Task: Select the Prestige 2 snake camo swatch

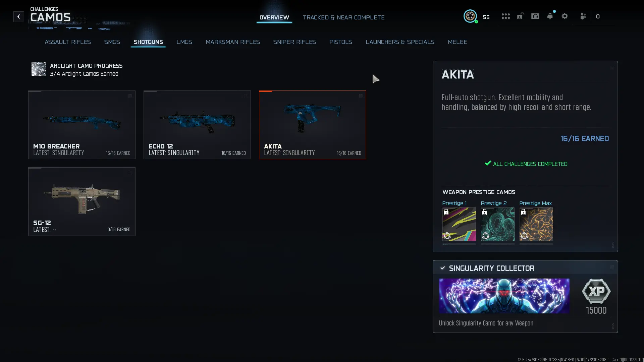Action: pyautogui.click(x=497, y=224)
